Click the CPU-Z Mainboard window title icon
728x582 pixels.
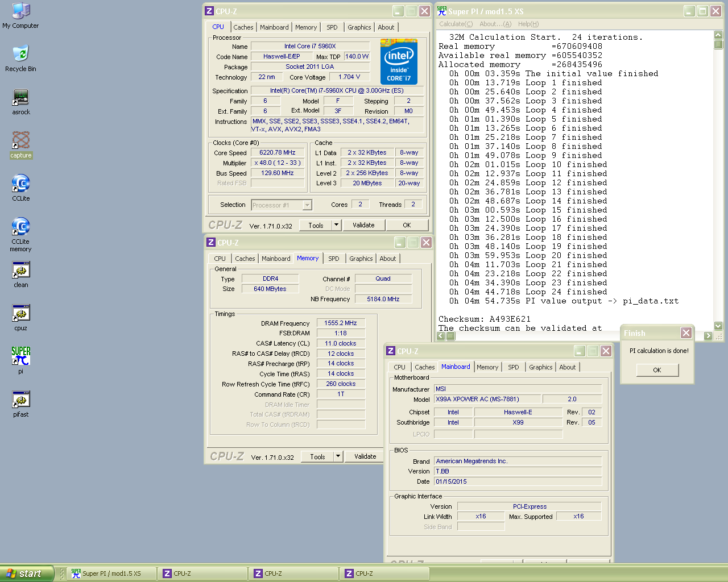pyautogui.click(x=391, y=351)
